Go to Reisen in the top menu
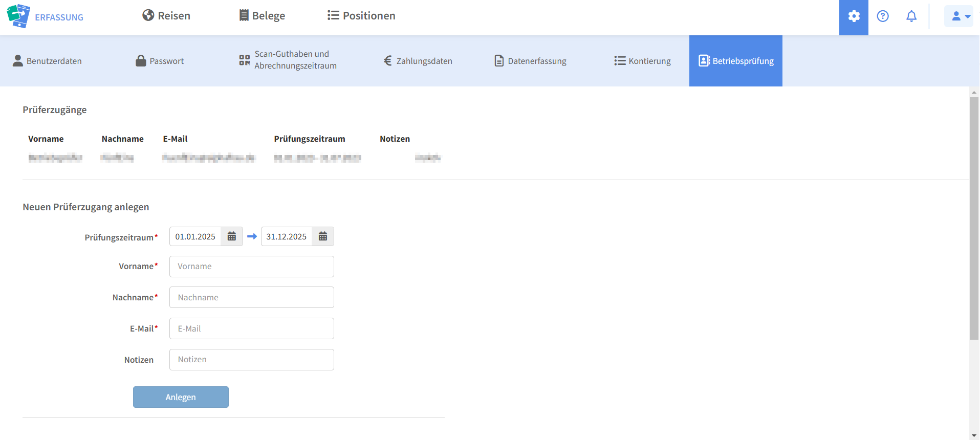Image resolution: width=980 pixels, height=440 pixels. coord(166,16)
